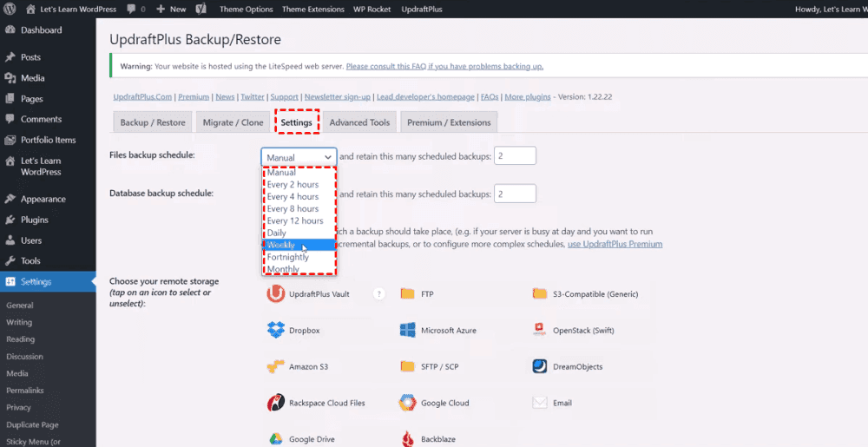This screenshot has width=868, height=447.
Task: Follow the use UpdraftPlus Premium link
Action: point(615,244)
